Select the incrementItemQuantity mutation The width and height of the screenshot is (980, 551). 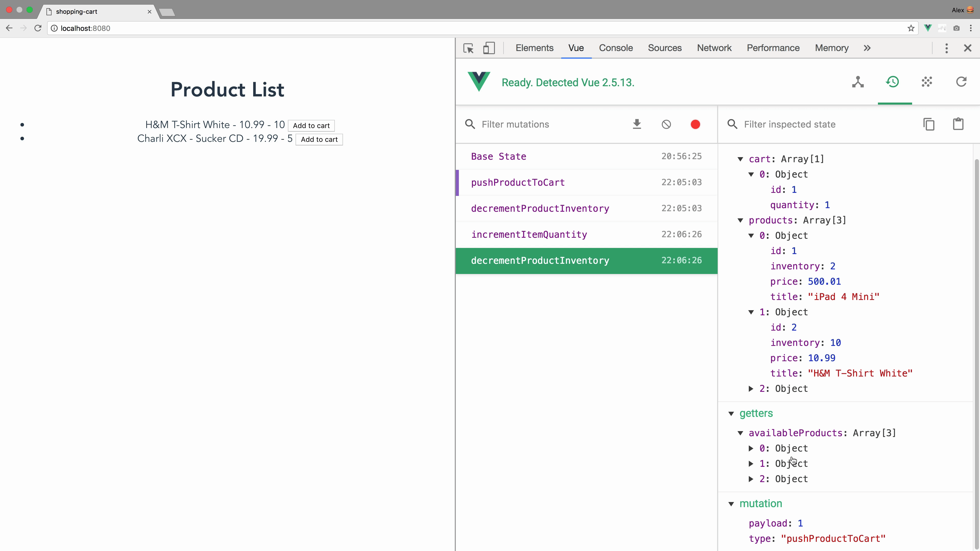click(x=586, y=235)
